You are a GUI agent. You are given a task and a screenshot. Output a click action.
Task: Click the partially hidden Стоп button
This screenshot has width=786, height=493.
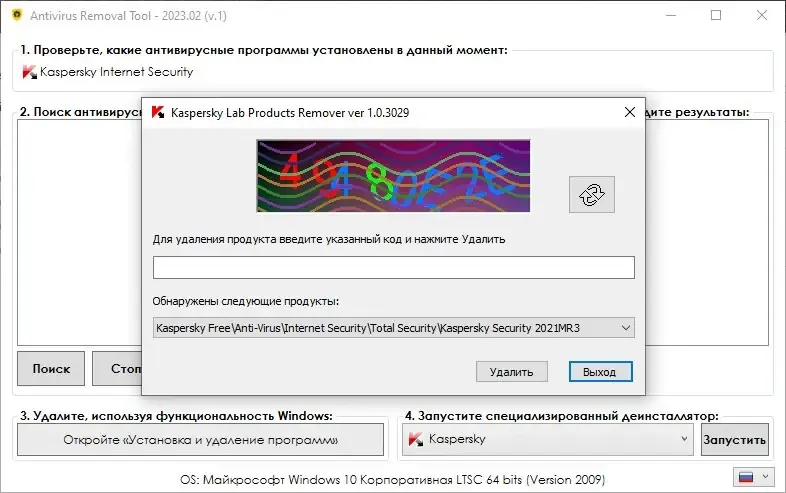117,369
